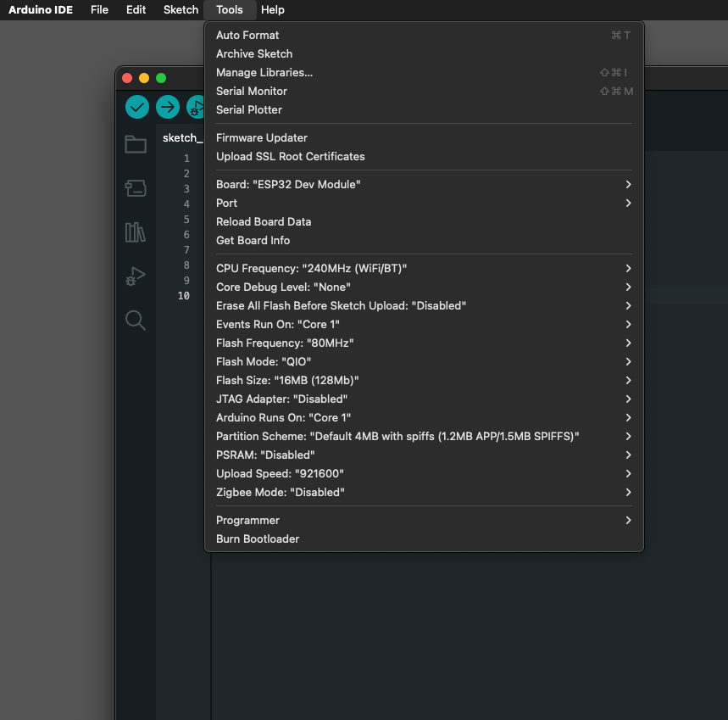The height and width of the screenshot is (720, 728).
Task: Expand PSRAM "Disabled" submenu
Action: 424,455
